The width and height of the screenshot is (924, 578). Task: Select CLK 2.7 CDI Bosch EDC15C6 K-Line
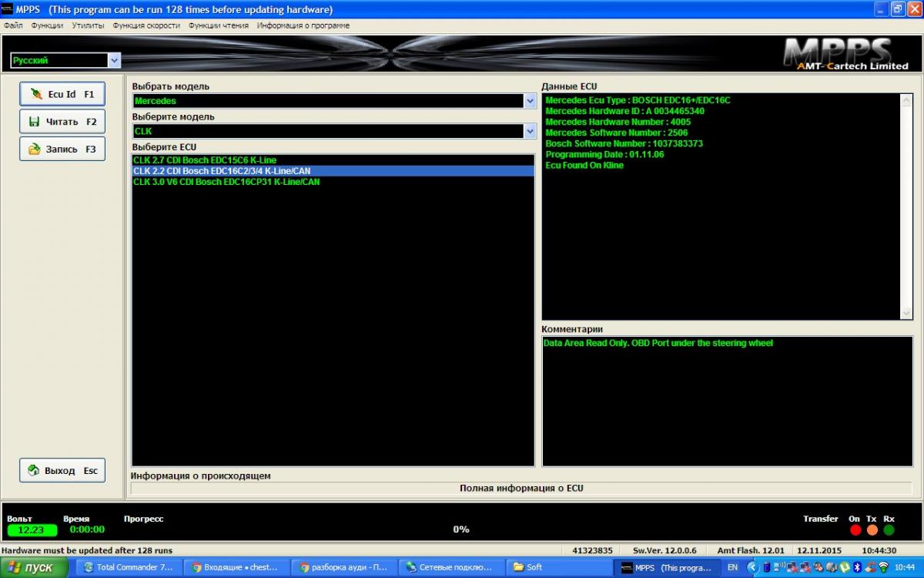coord(333,160)
